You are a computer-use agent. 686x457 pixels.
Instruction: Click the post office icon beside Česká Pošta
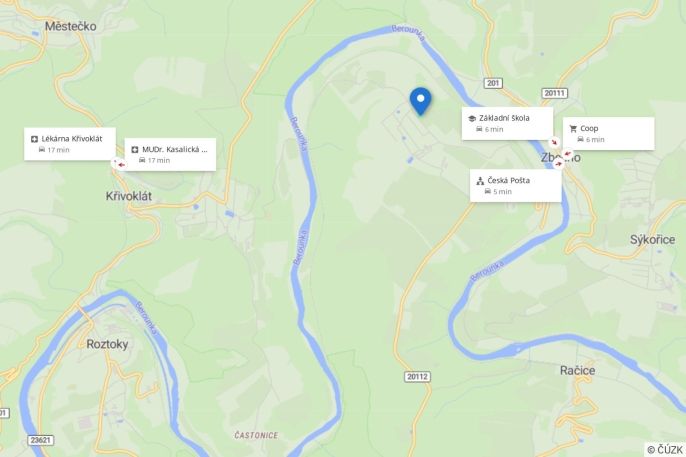click(x=480, y=181)
